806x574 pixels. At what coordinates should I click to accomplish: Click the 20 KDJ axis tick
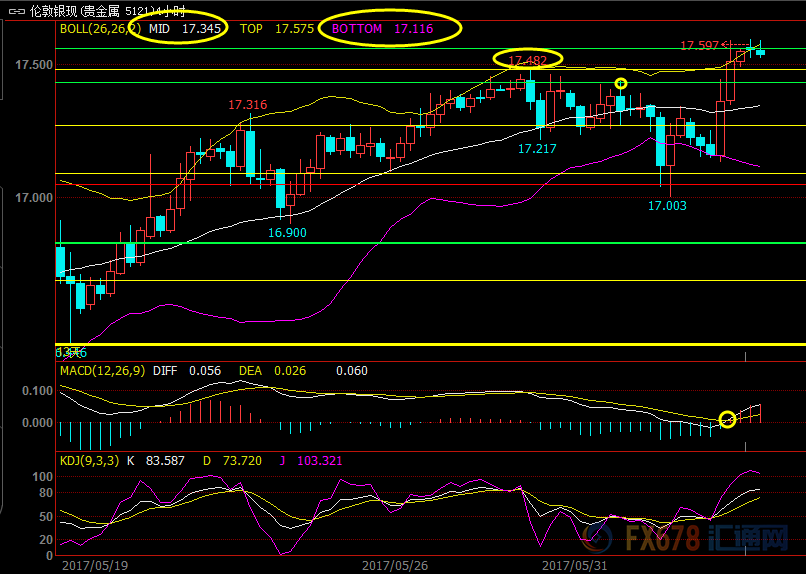[46, 540]
